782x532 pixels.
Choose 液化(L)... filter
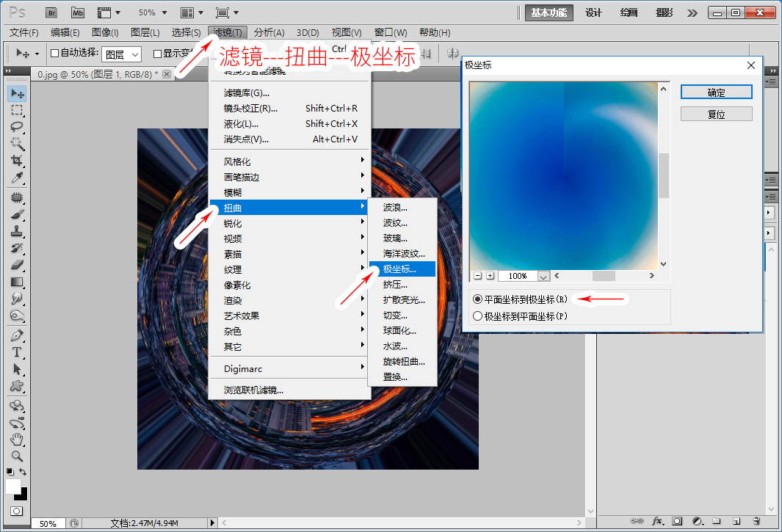point(290,124)
